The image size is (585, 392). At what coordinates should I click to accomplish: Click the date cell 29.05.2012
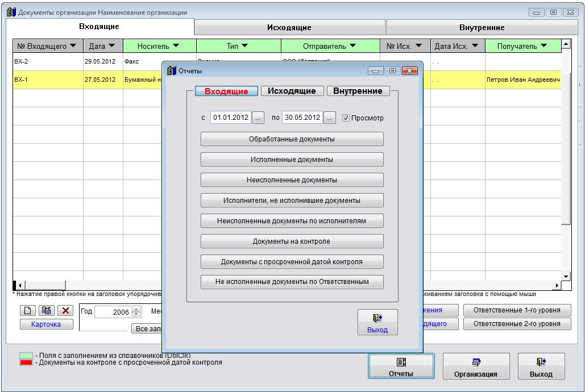pyautogui.click(x=103, y=61)
